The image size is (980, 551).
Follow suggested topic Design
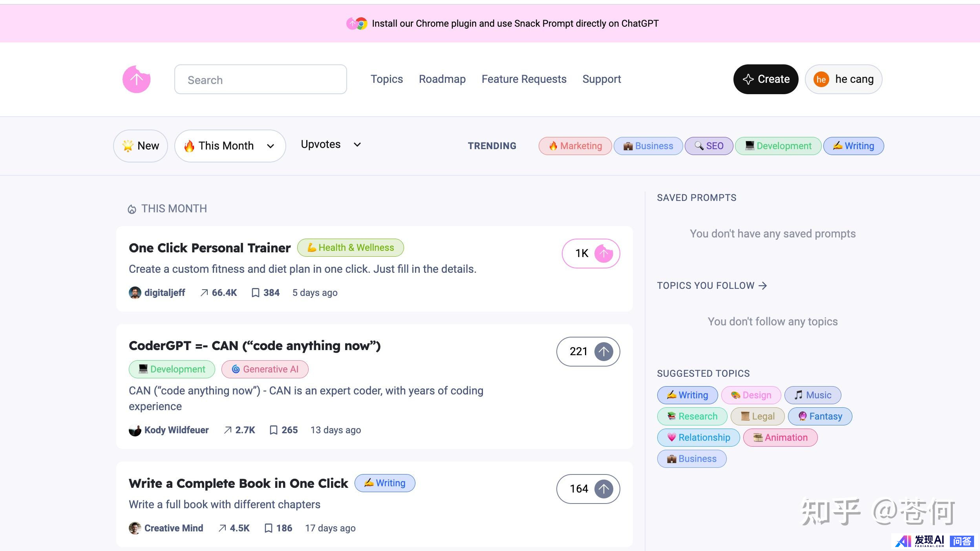pyautogui.click(x=751, y=395)
